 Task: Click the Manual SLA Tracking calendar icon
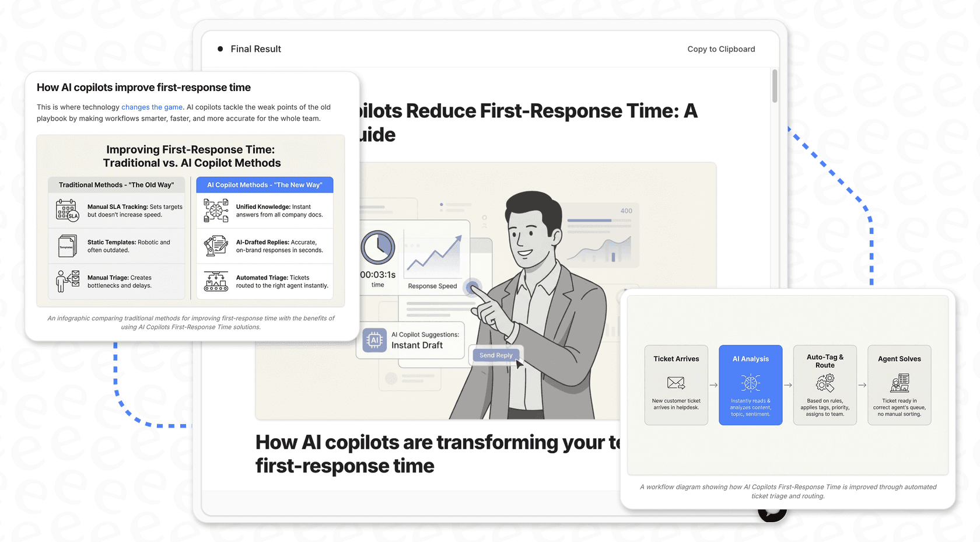tap(67, 211)
